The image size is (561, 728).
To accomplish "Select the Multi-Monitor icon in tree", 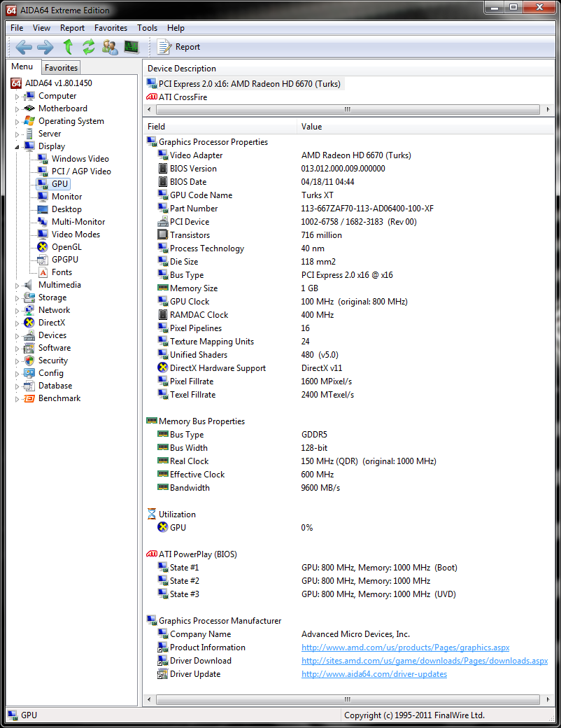I will click(43, 221).
